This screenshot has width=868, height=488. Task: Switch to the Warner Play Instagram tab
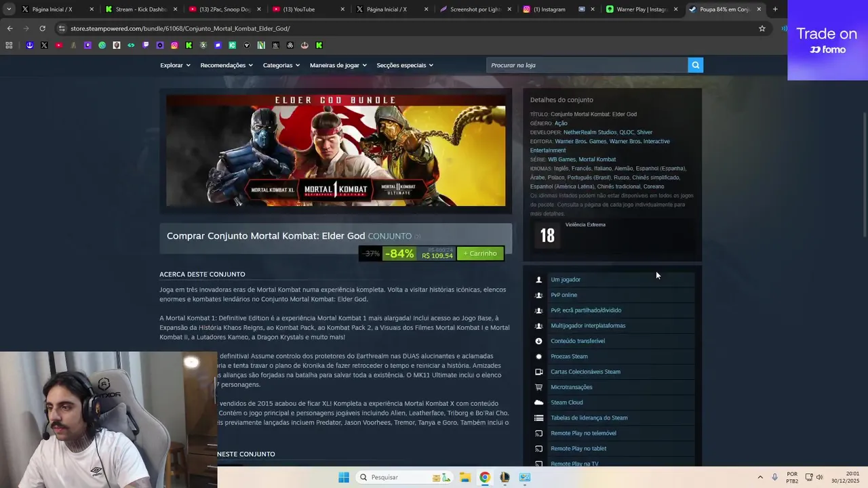(x=642, y=9)
